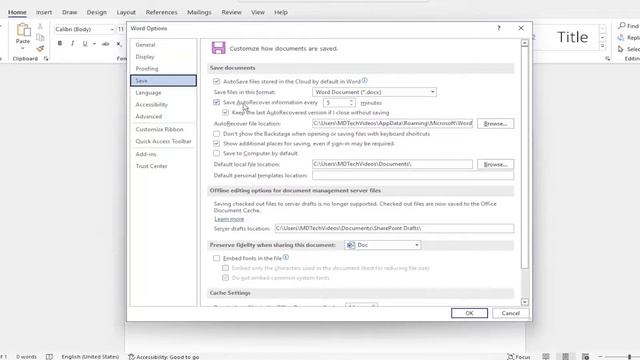Click Cancel in Word Options
Screen dimensions: 640x360
pyautogui.click(x=511, y=313)
